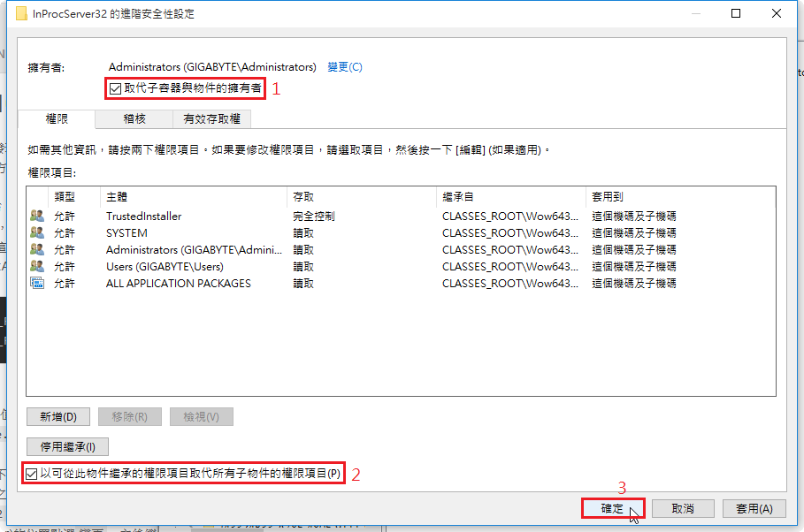Select the 權限 tab

57,118
